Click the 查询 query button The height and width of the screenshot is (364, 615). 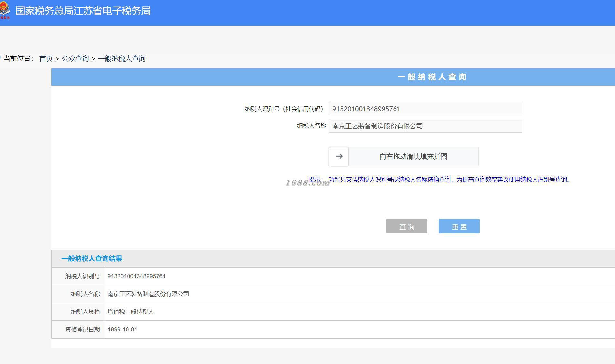click(x=407, y=226)
